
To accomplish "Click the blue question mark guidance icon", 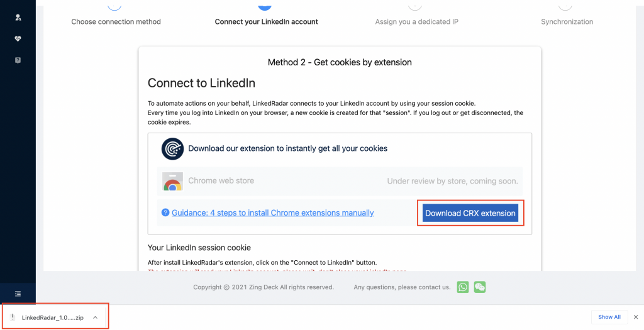I will tap(165, 213).
